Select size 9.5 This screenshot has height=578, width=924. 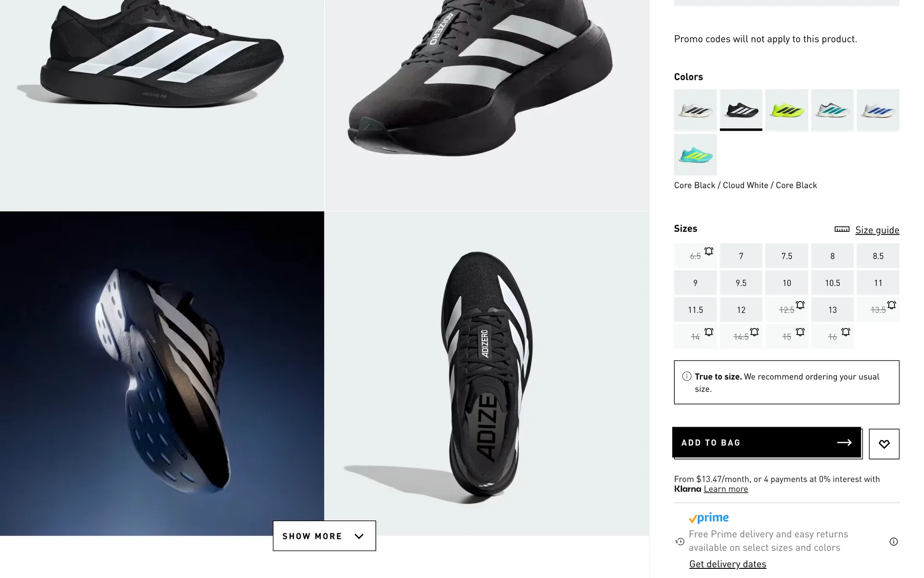pos(741,283)
